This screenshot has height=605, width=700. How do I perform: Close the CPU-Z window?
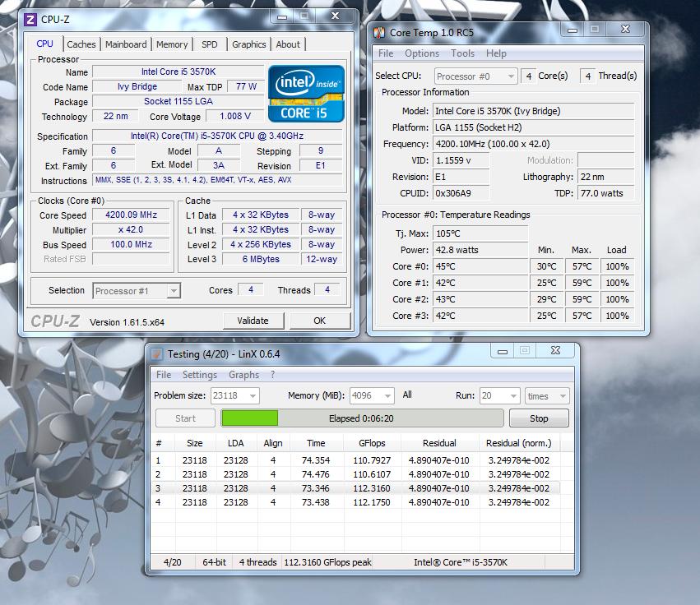(x=335, y=16)
